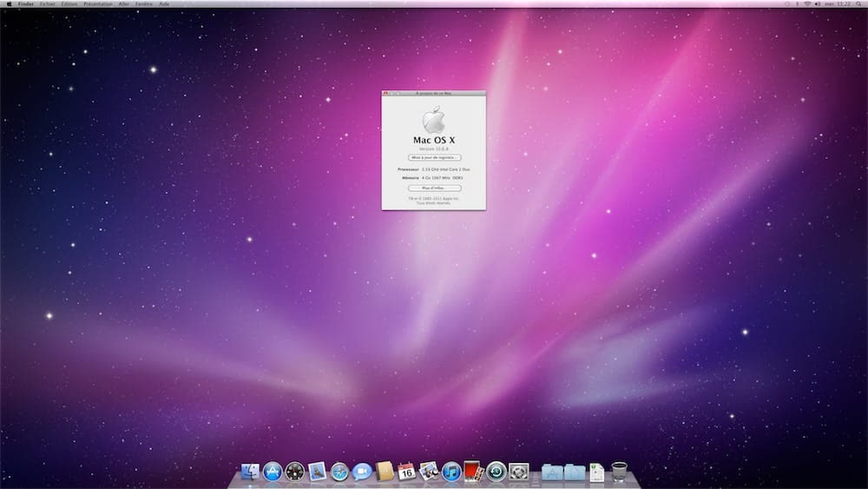Open Time Machine from the Dock
Image resolution: width=868 pixels, height=489 pixels.
[x=496, y=472]
